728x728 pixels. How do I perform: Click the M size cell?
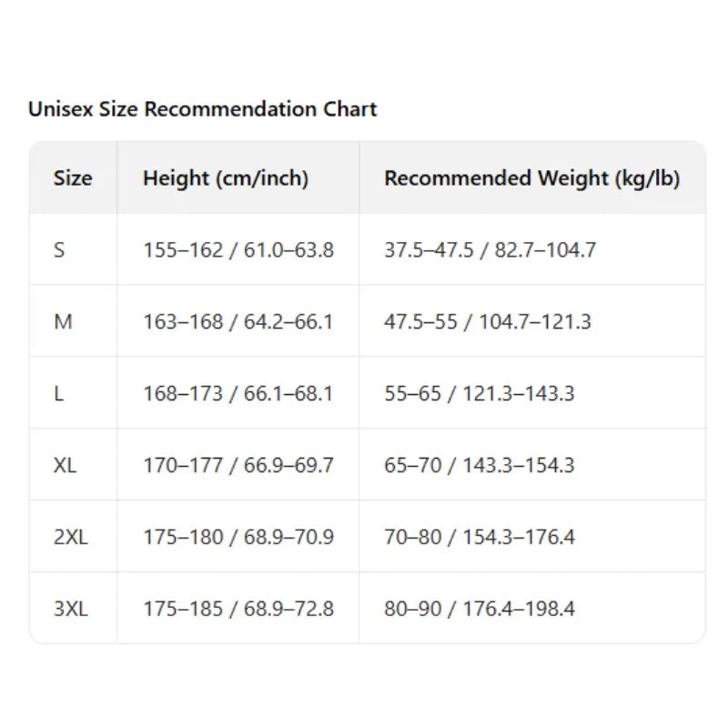coord(73,321)
